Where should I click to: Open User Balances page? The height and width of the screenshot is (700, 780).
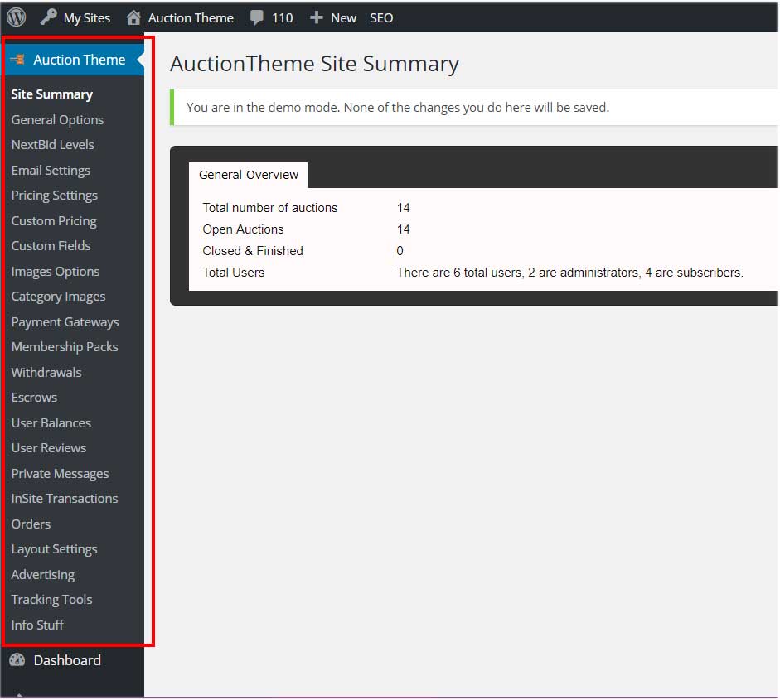[51, 423]
